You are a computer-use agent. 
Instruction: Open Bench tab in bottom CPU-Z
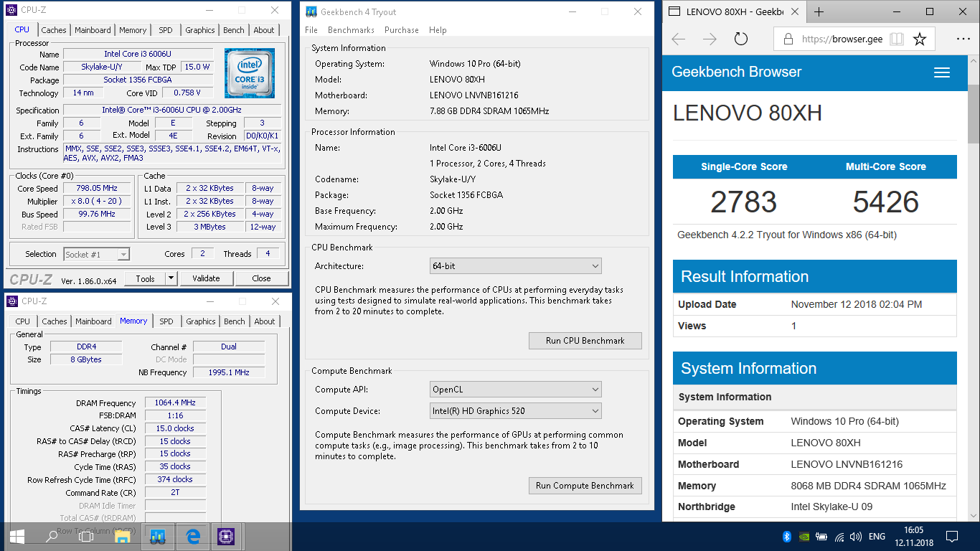pyautogui.click(x=235, y=321)
